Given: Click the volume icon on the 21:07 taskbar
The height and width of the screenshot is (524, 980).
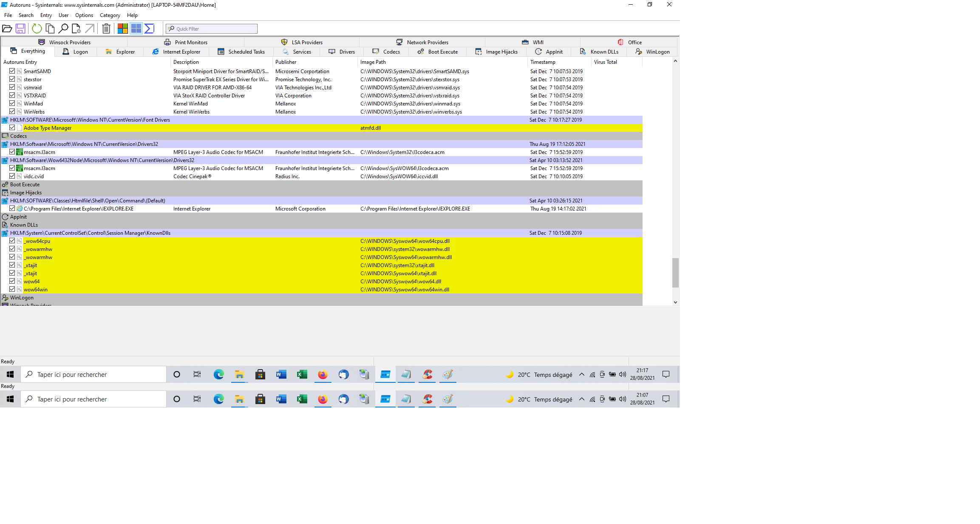Looking at the screenshot, I should pos(623,399).
